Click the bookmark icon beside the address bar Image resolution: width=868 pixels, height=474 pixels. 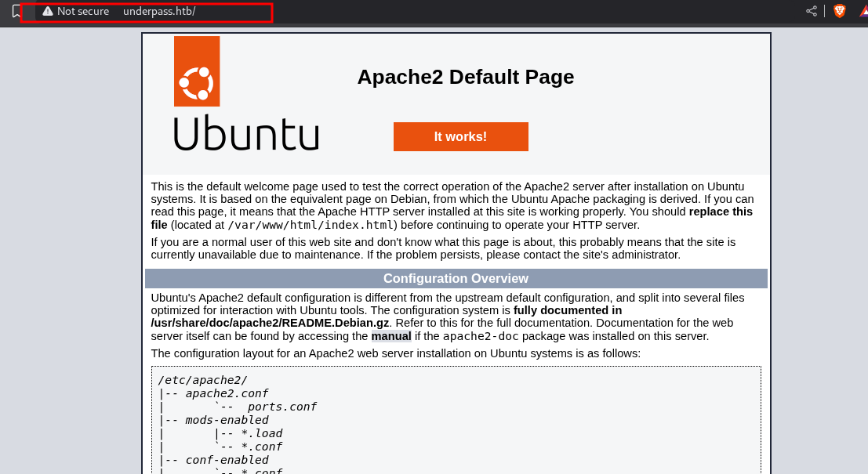coord(16,11)
